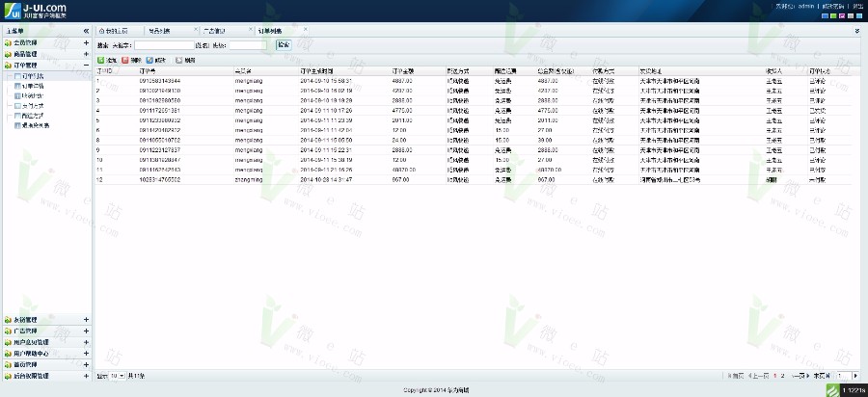Open 支付方式 in the sidebar tree
This screenshot has width=868, height=397.
pyautogui.click(x=33, y=105)
